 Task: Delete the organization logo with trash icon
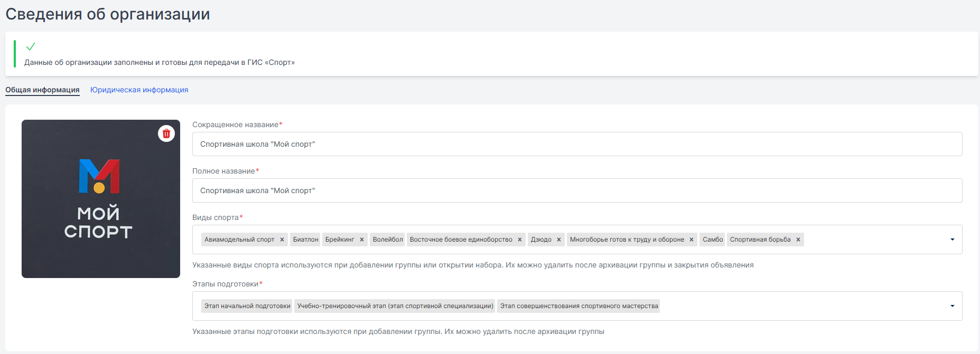coord(166,133)
